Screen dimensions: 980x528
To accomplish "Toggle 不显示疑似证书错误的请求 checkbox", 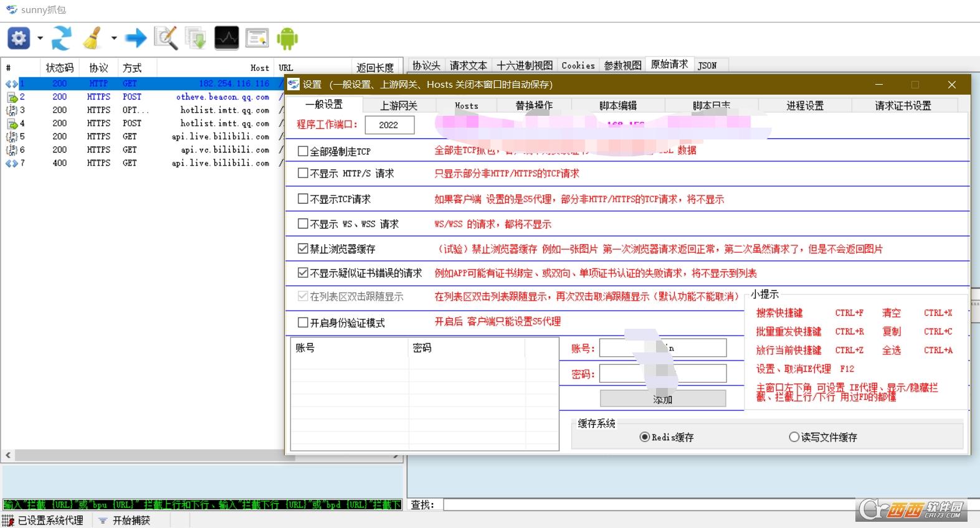I will click(303, 273).
